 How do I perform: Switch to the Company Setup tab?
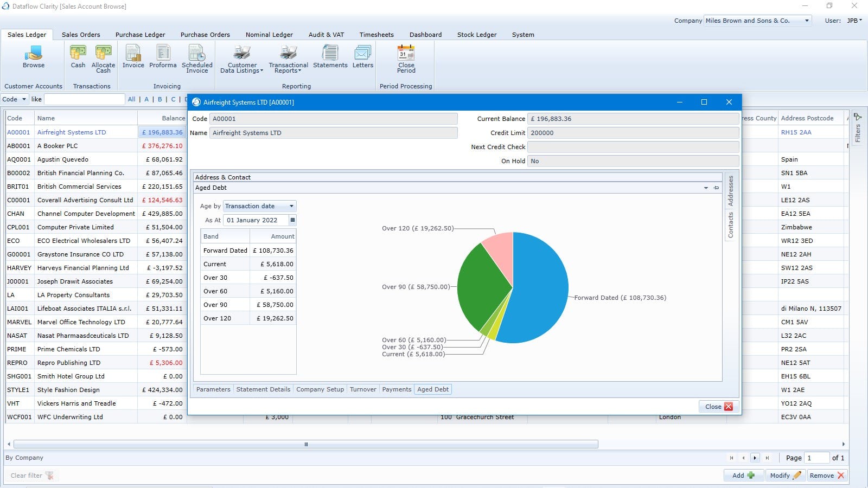click(x=320, y=389)
